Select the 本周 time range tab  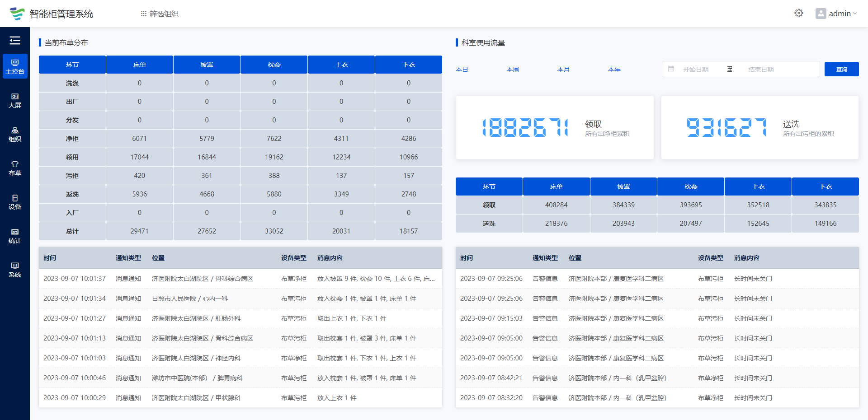(513, 70)
